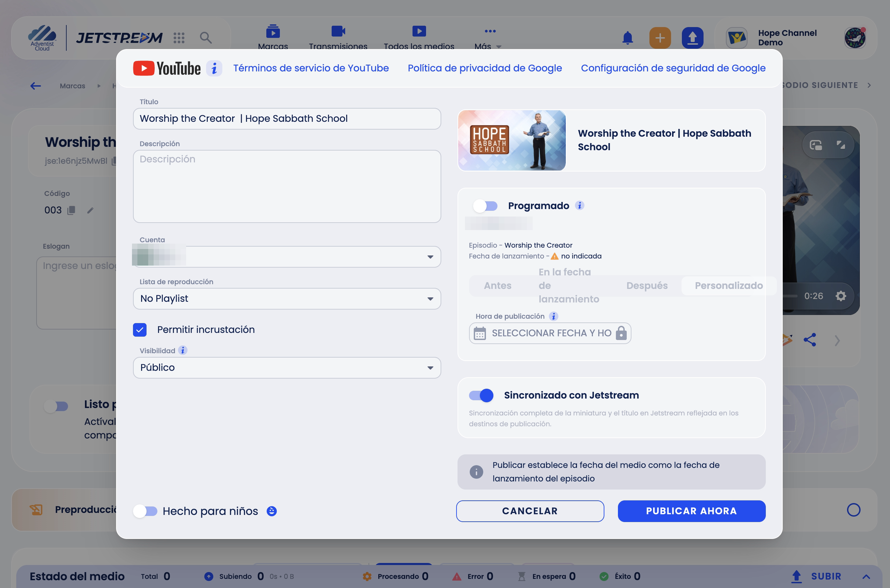Click the search magnifier icon
Screen dimensions: 890x588
[205, 38]
